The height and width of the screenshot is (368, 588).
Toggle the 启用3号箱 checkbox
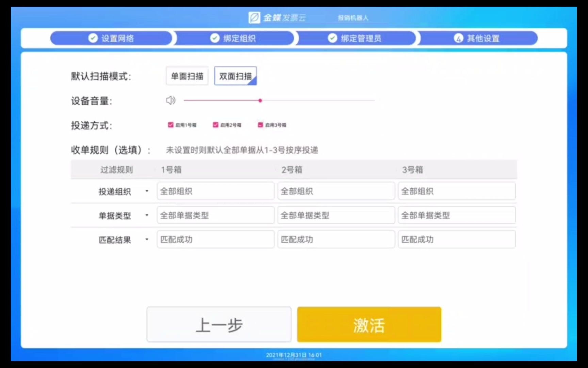pyautogui.click(x=260, y=125)
